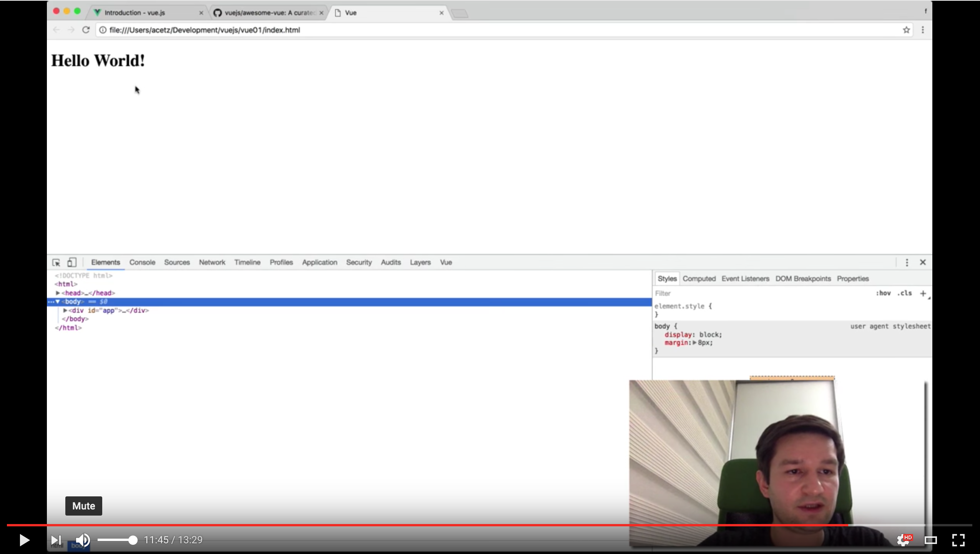
Task: Toggle the .cls class editor
Action: 904,293
